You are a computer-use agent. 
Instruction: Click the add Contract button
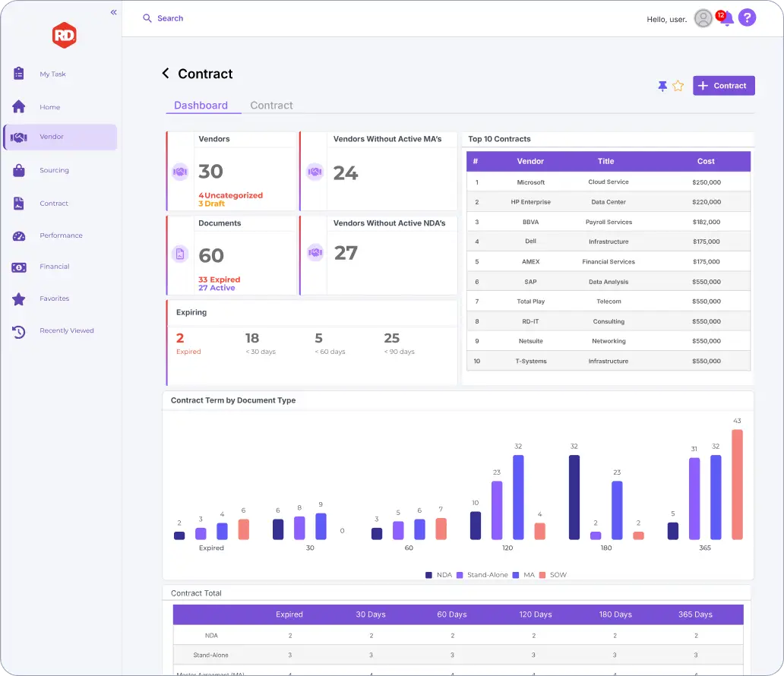coord(723,86)
